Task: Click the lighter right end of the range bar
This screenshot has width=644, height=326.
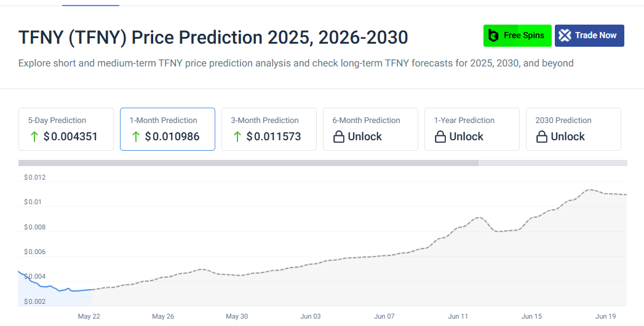Action: (552, 163)
